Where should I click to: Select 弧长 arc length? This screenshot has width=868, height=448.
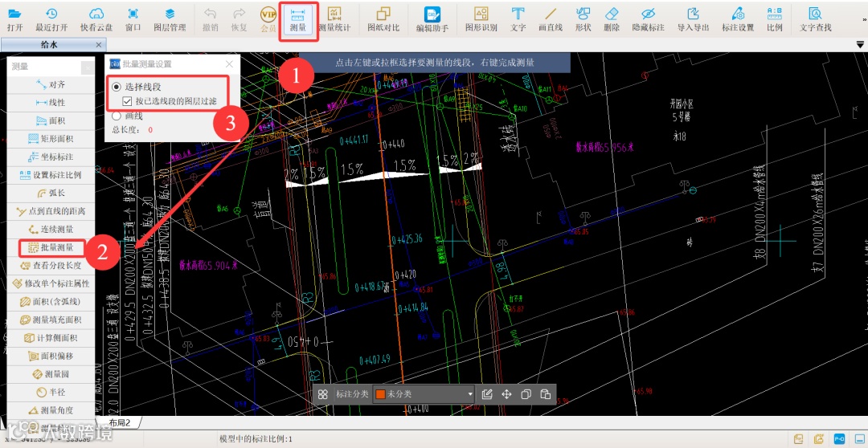(x=51, y=193)
